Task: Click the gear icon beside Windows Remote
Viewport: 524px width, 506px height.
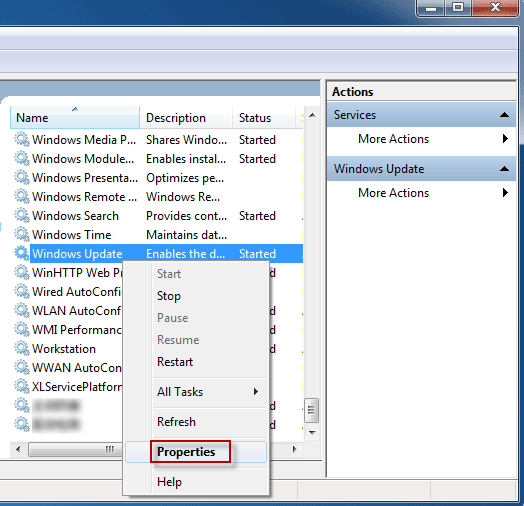Action: tap(22, 197)
